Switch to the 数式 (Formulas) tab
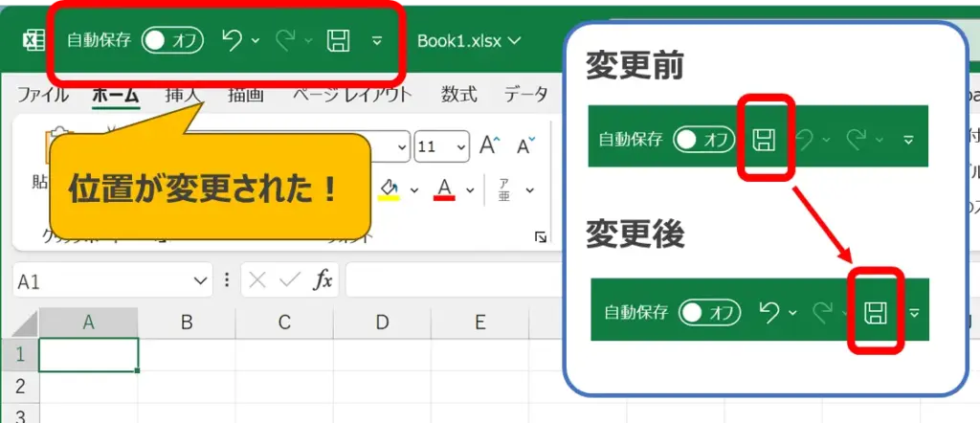This screenshot has height=423, width=980. (x=458, y=95)
